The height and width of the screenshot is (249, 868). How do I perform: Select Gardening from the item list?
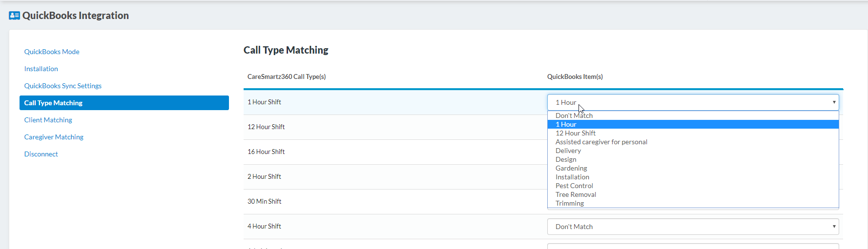pos(571,168)
